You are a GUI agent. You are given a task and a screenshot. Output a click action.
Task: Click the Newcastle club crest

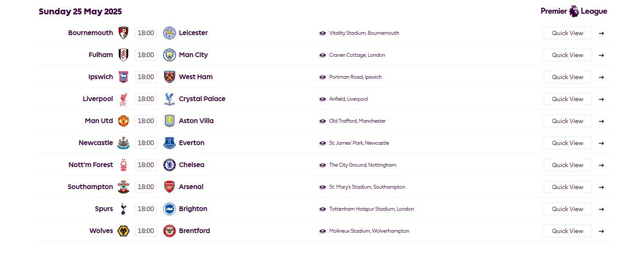coord(123,143)
